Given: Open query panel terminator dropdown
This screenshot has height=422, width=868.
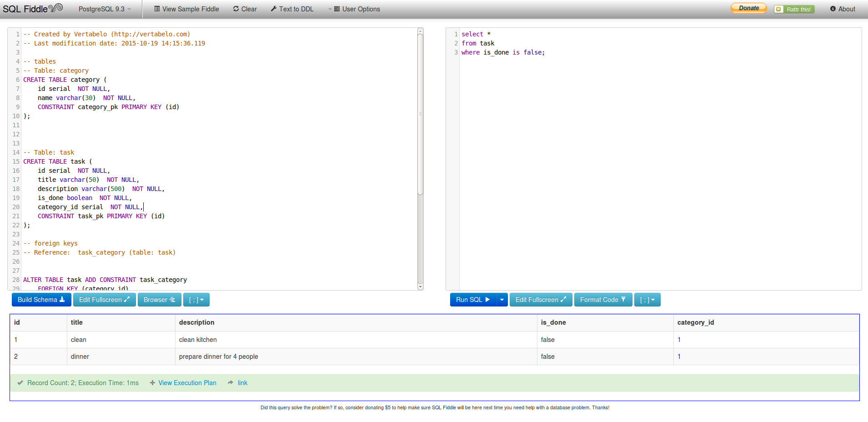Looking at the screenshot, I should [647, 300].
